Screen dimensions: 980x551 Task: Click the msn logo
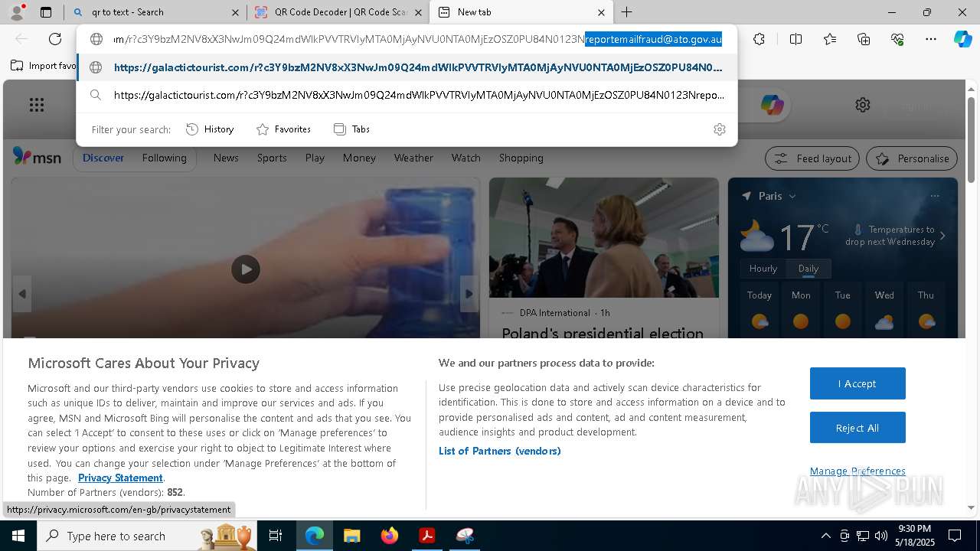[37, 157]
